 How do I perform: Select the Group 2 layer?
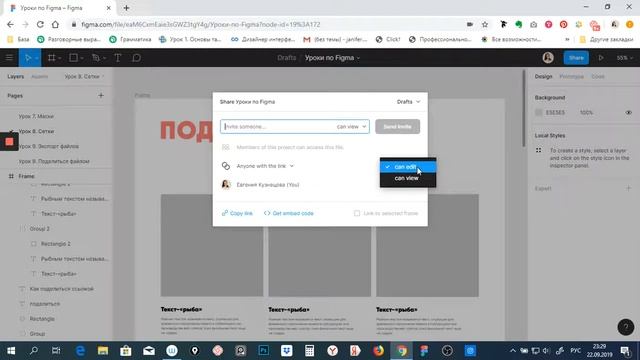(40, 229)
